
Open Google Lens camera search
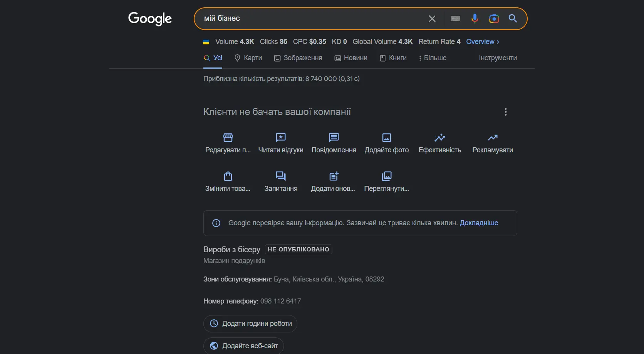point(494,19)
